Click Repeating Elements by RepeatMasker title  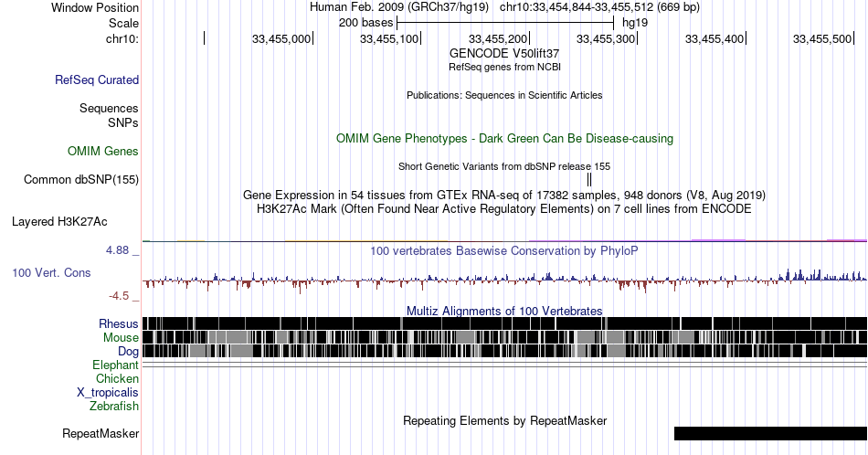504,420
